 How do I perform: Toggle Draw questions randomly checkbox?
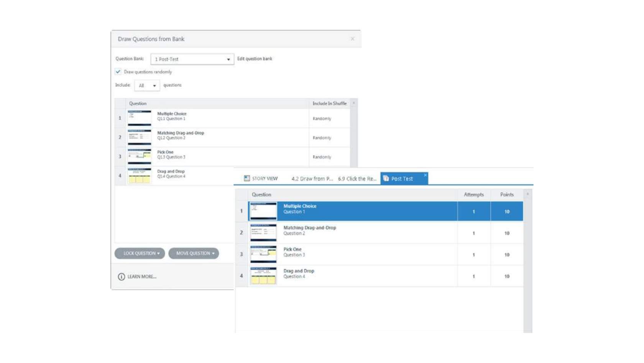click(118, 72)
